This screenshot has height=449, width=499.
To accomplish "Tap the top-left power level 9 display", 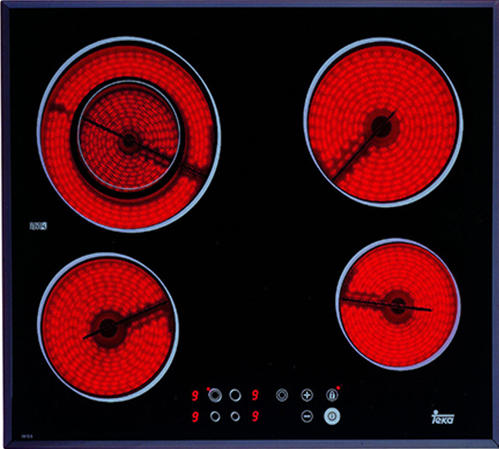I will [x=195, y=396].
